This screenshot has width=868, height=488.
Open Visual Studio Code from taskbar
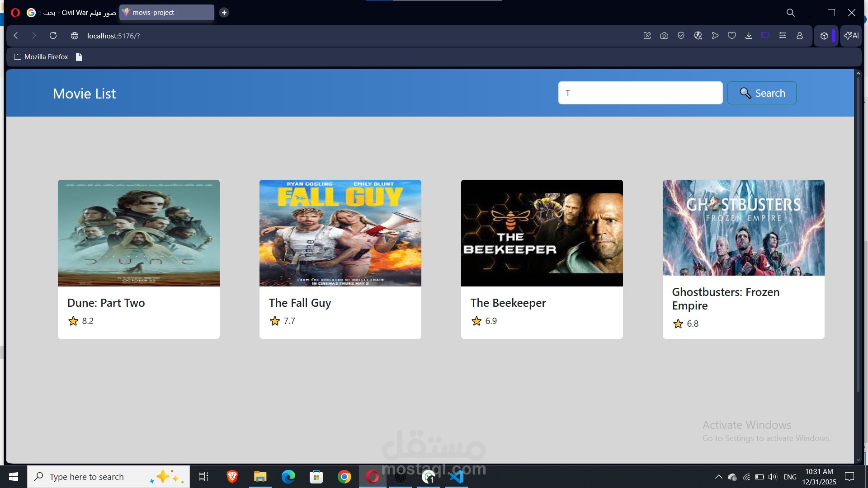pos(457,477)
